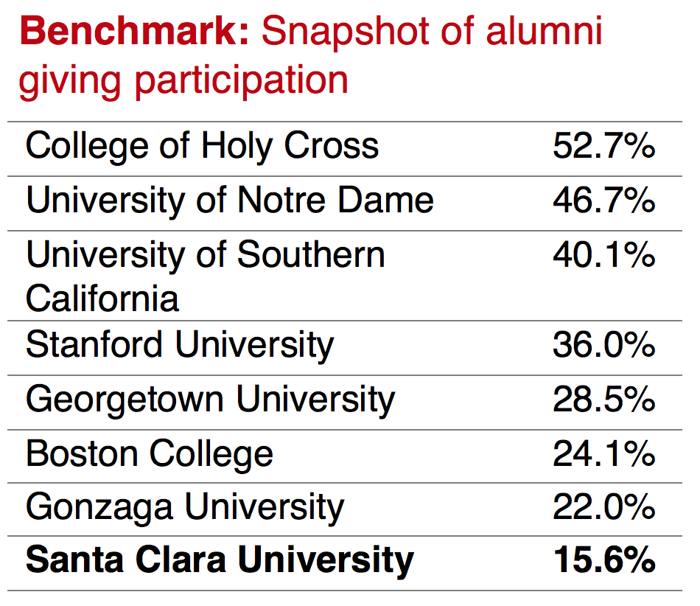Select the Boston College row label

coord(150,453)
